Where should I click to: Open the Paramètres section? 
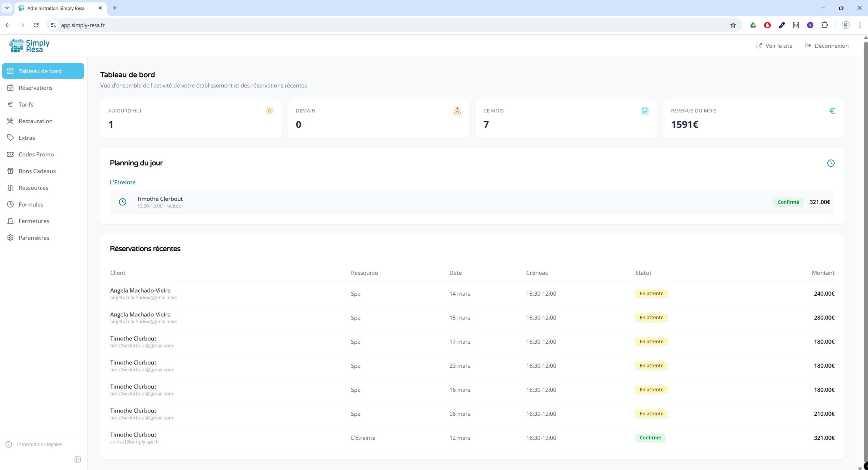point(34,238)
